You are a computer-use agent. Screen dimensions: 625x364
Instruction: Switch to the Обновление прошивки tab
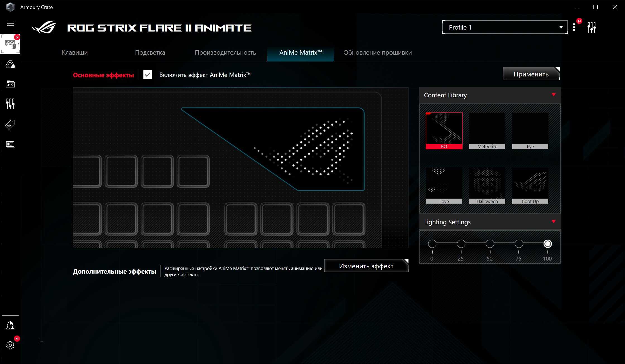click(378, 52)
